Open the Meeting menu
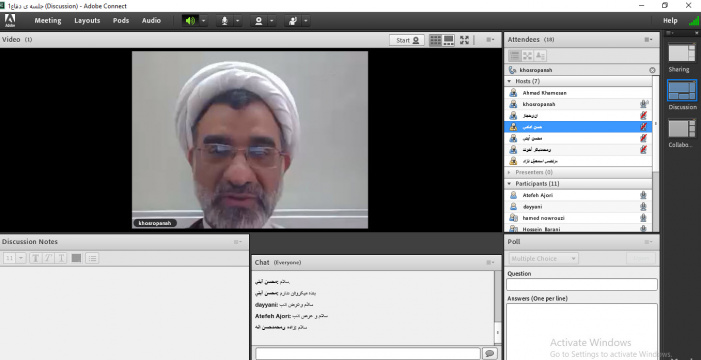Image resolution: width=701 pixels, height=360 pixels. pyautogui.click(x=48, y=21)
